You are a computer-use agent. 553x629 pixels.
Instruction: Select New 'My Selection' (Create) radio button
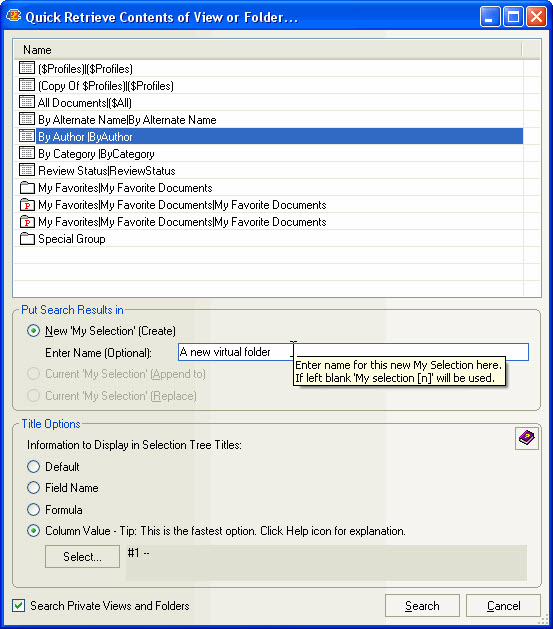[33, 331]
